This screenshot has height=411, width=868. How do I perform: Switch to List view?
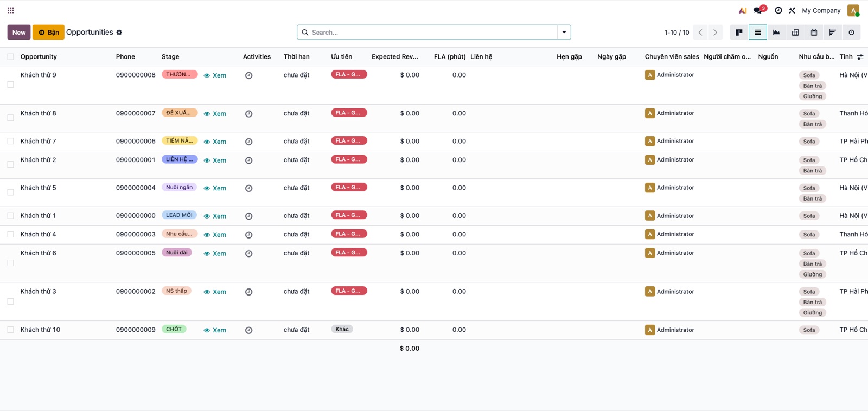758,33
